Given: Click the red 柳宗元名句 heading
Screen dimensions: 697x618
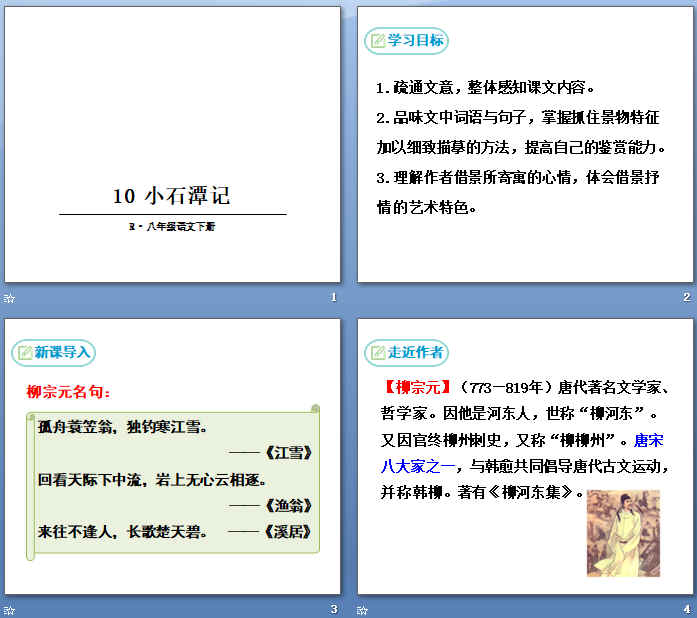Looking at the screenshot, I should pyautogui.click(x=69, y=391).
